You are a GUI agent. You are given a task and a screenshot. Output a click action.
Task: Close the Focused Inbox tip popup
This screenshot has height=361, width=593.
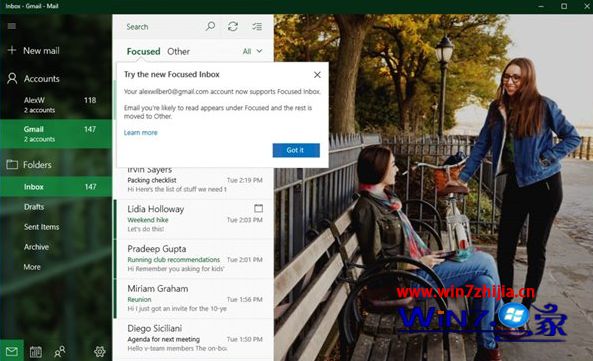pos(317,75)
